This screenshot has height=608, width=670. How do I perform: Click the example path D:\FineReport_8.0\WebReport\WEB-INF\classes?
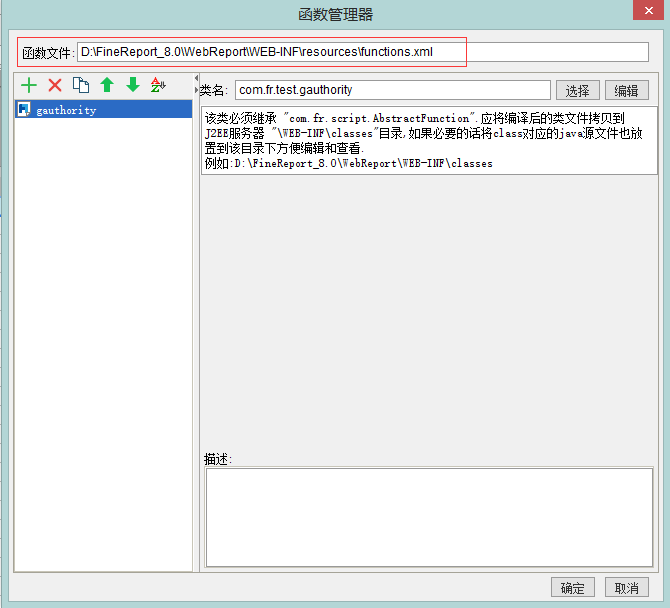(x=363, y=163)
